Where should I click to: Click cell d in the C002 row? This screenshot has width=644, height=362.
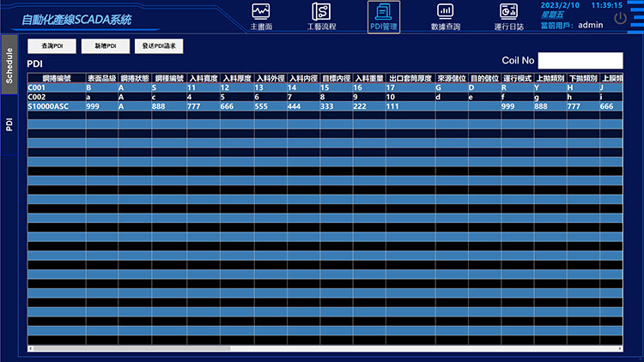click(452, 97)
